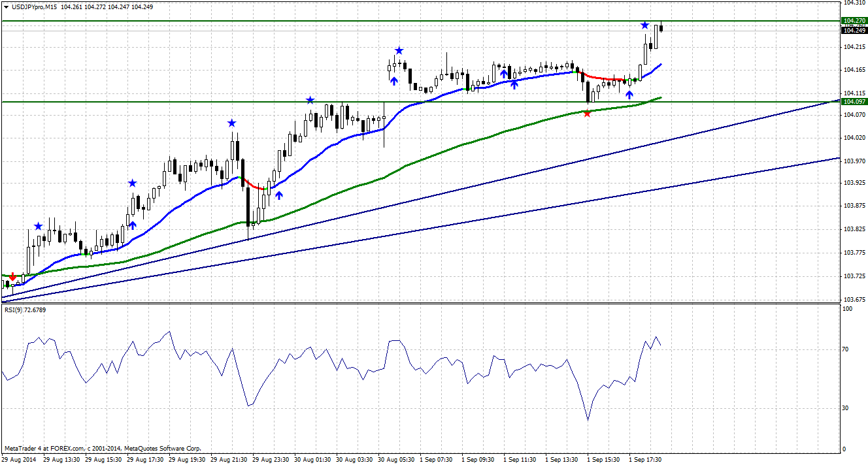Click the red star marker below the 1 Sep pullback

coord(587,112)
